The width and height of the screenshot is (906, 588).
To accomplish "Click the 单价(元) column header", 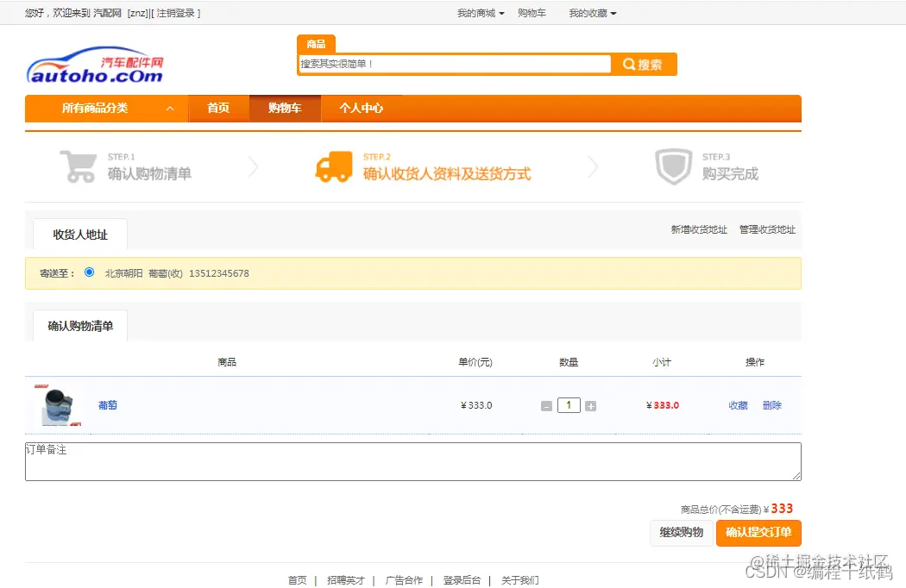I will [x=475, y=362].
